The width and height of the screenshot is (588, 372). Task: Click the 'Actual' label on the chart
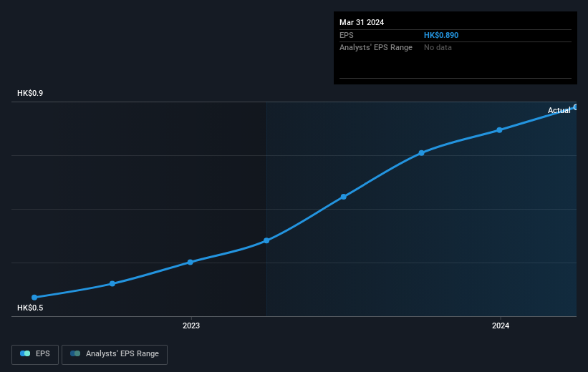[559, 110]
